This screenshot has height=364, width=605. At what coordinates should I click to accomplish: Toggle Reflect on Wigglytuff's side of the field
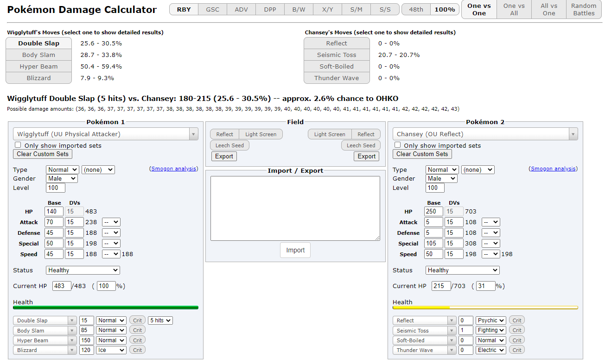click(225, 134)
